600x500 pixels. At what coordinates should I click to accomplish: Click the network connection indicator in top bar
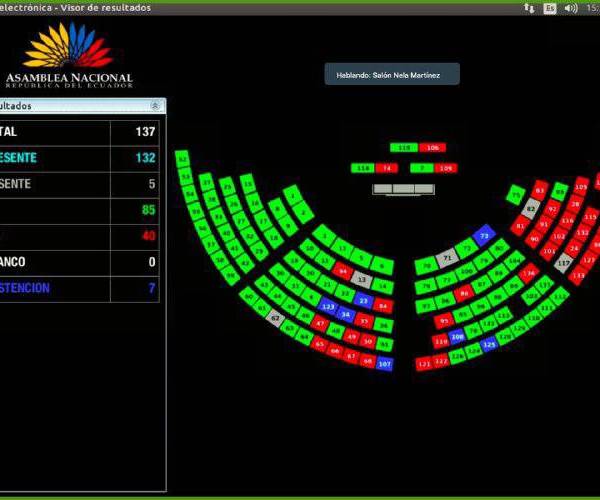pyautogui.click(x=529, y=7)
